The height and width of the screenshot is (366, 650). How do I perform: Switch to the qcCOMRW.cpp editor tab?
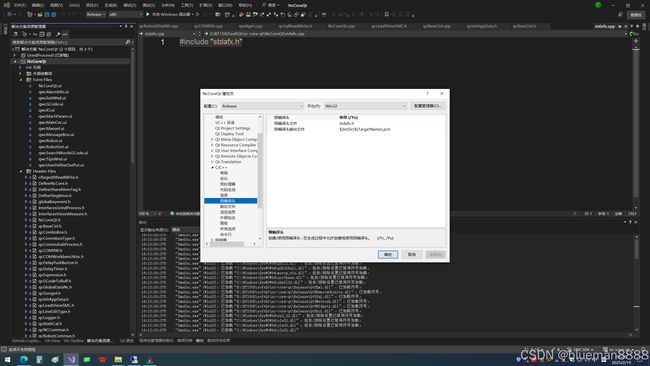(209, 26)
